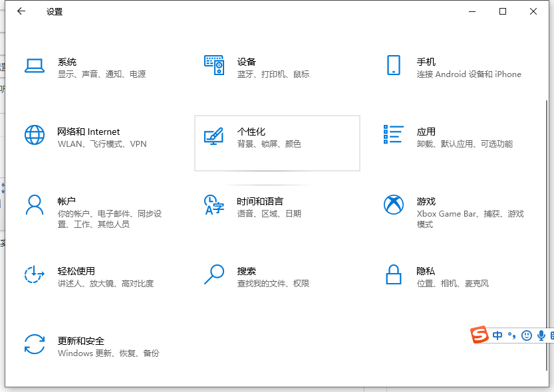Open 更新和安全 via arrows icon
Image resolution: width=554 pixels, height=392 pixels.
(x=34, y=344)
